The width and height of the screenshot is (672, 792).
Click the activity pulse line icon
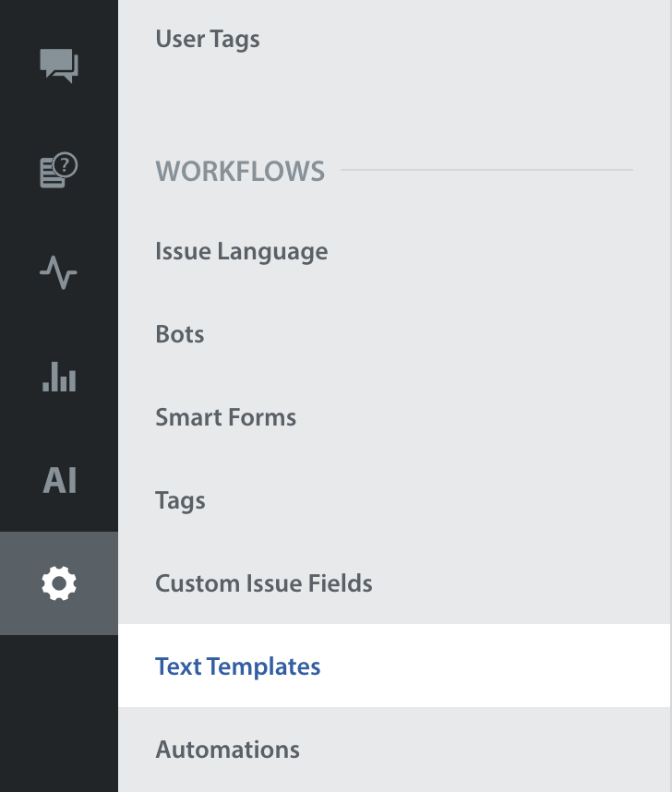coord(59,273)
